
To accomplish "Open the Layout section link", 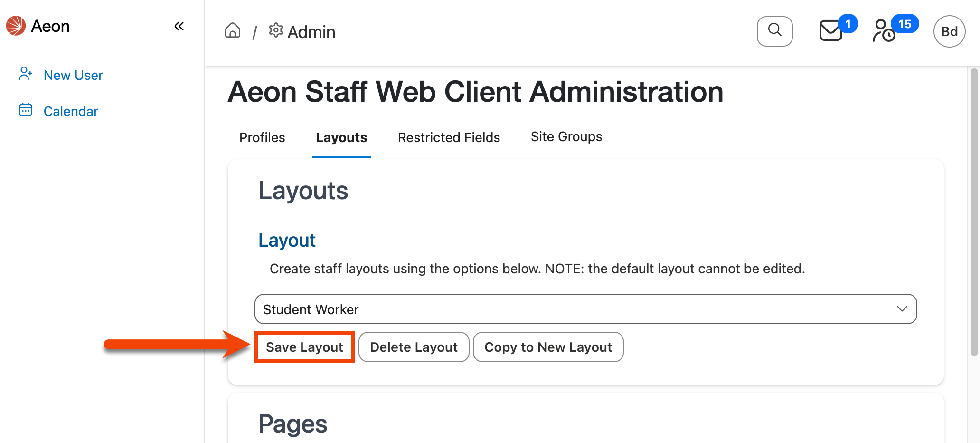I will coord(287,240).
